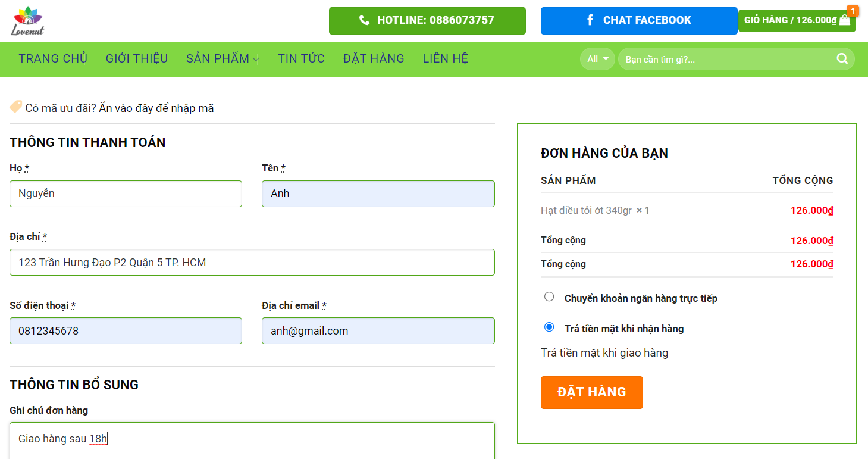
Task: Click the Lovenut logo icon
Action: click(x=27, y=21)
